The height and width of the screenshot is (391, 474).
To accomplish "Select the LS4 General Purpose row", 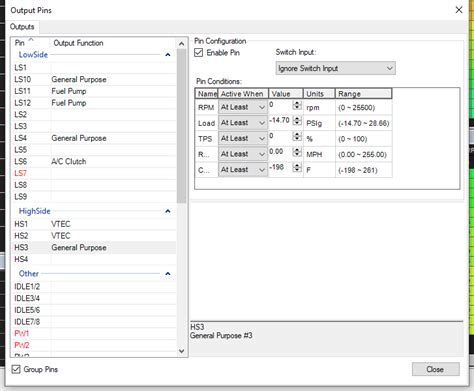I will point(94,138).
